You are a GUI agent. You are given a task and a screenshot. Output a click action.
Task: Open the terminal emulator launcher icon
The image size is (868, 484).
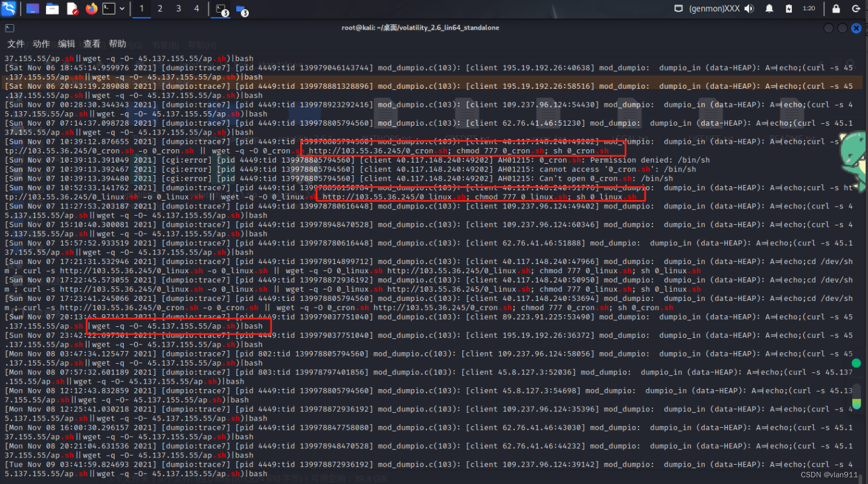[x=109, y=8]
